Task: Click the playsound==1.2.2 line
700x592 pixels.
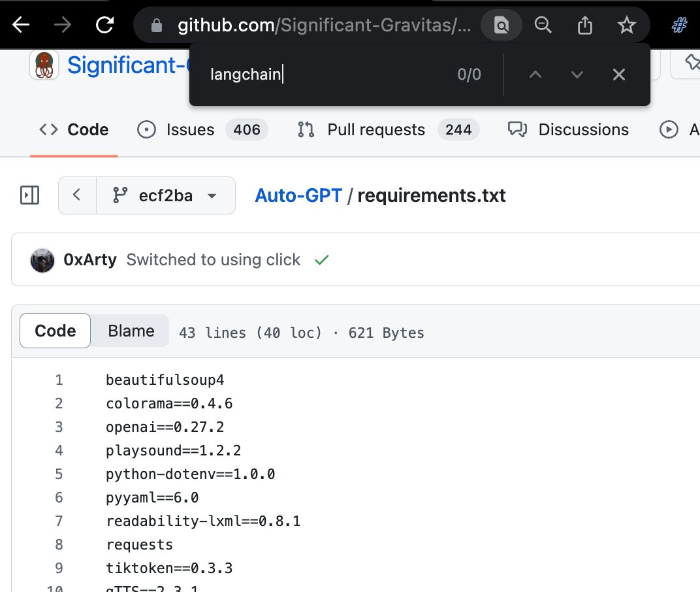Action: click(173, 450)
